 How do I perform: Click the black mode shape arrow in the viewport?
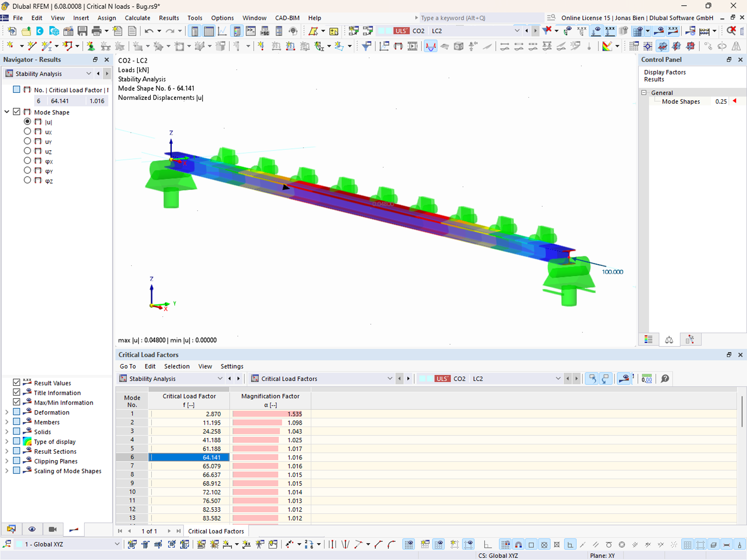pos(286,187)
